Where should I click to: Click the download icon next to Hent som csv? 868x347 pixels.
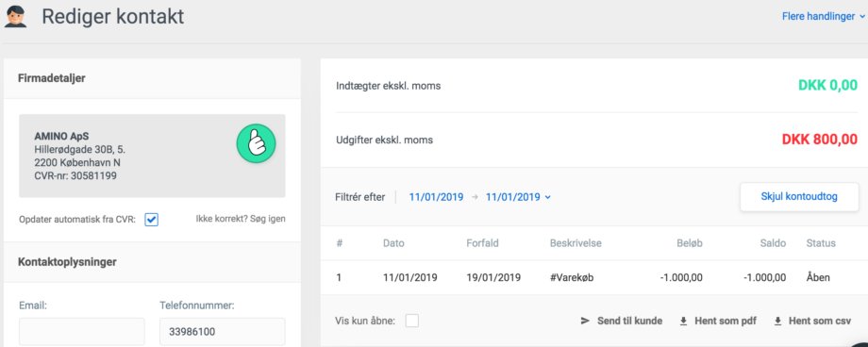[777, 321]
